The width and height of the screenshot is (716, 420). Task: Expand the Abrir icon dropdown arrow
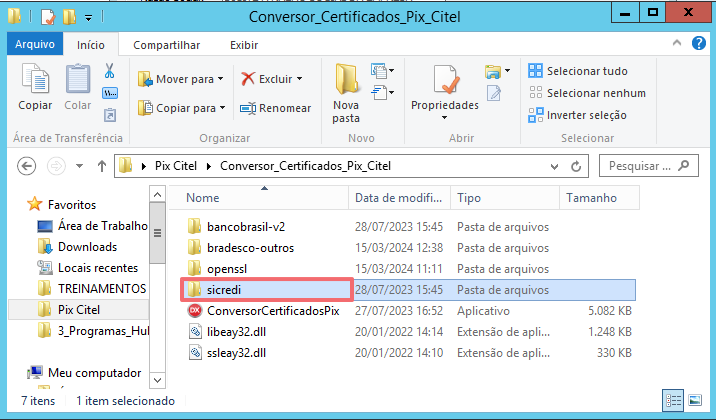coord(507,71)
